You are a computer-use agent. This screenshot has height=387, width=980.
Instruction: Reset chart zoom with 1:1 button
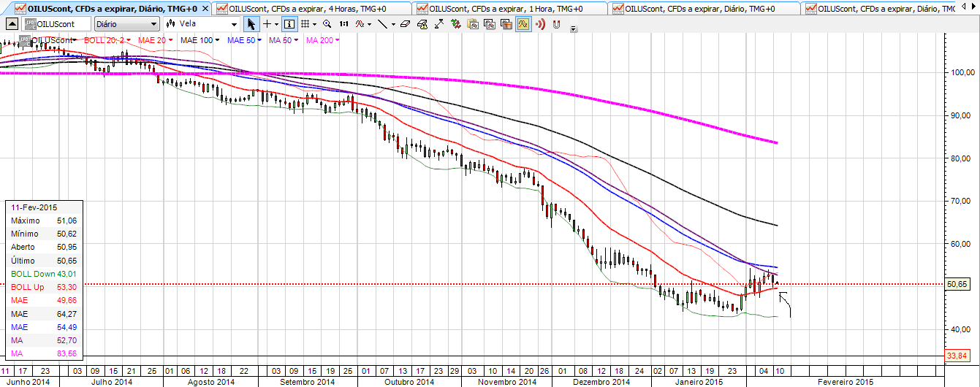343,24
